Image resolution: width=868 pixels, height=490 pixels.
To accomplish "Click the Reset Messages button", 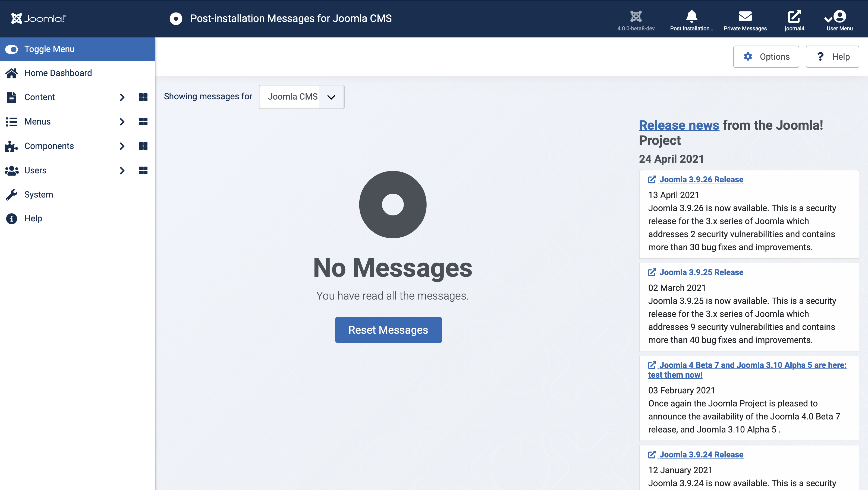I will point(388,330).
